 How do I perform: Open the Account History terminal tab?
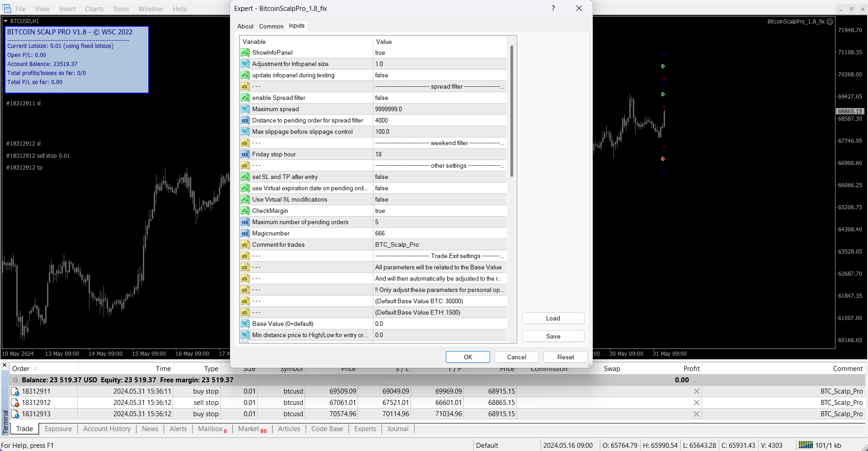[107, 429]
